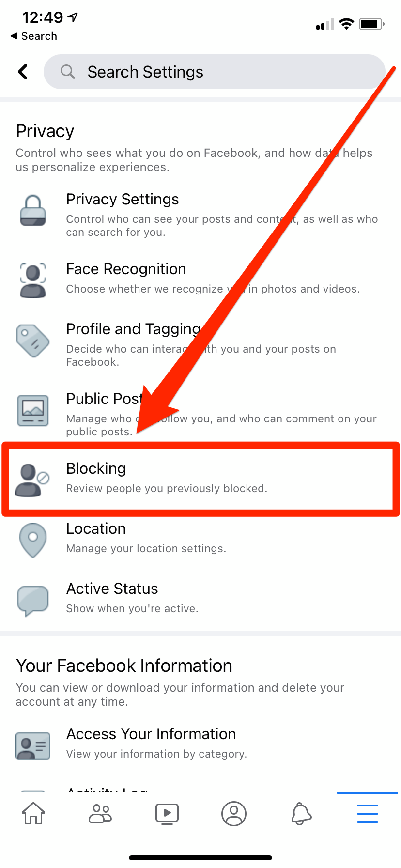
Task: Tap the Face Recognition person icon
Action: click(x=33, y=280)
